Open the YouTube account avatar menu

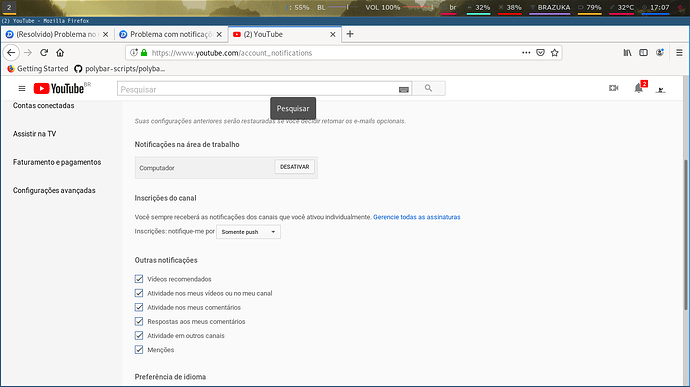tap(660, 89)
